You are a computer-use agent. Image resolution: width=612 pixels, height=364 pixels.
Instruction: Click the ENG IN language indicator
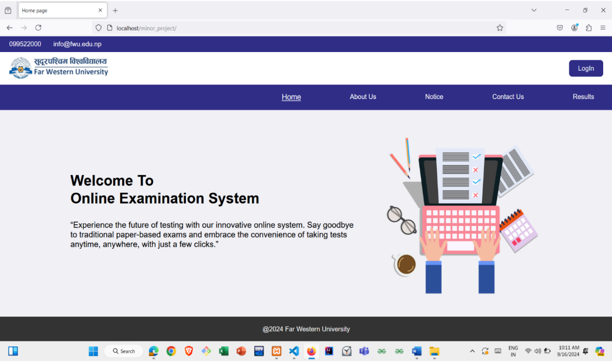click(513, 351)
